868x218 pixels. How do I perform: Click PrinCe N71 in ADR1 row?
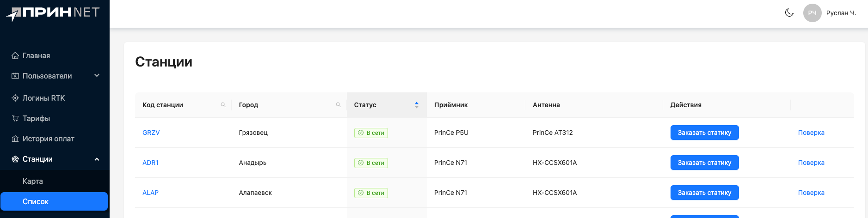pyautogui.click(x=451, y=163)
